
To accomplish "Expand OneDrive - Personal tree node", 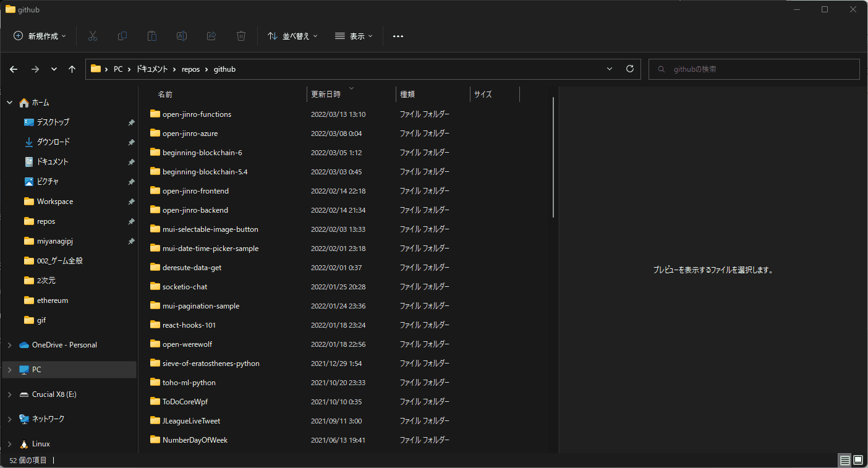I will (x=9, y=345).
